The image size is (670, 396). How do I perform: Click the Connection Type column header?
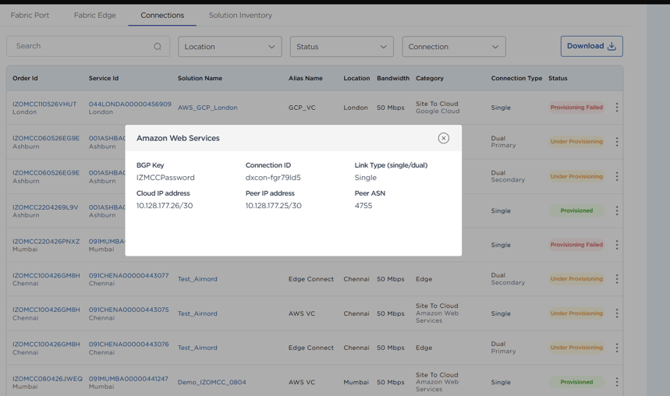tap(516, 78)
